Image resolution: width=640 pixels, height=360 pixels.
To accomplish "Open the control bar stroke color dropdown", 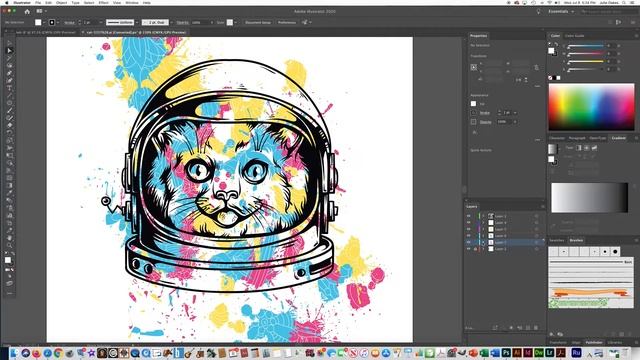I will tap(58, 22).
